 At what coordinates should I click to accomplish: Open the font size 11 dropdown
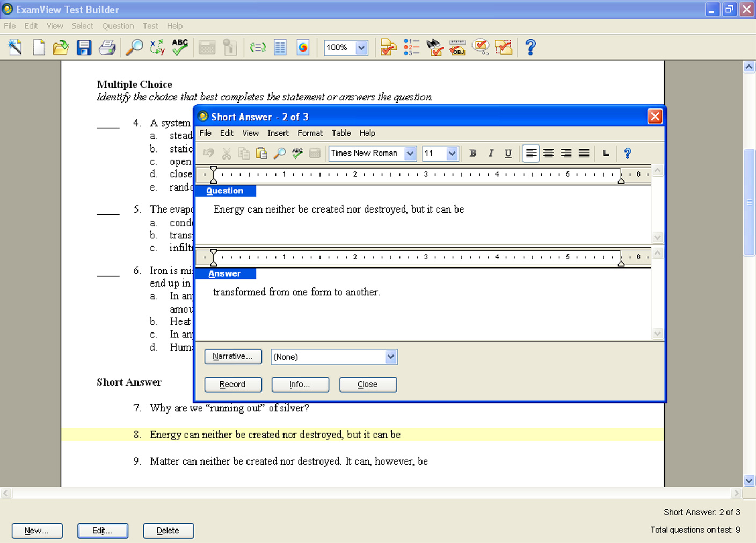[x=452, y=154]
